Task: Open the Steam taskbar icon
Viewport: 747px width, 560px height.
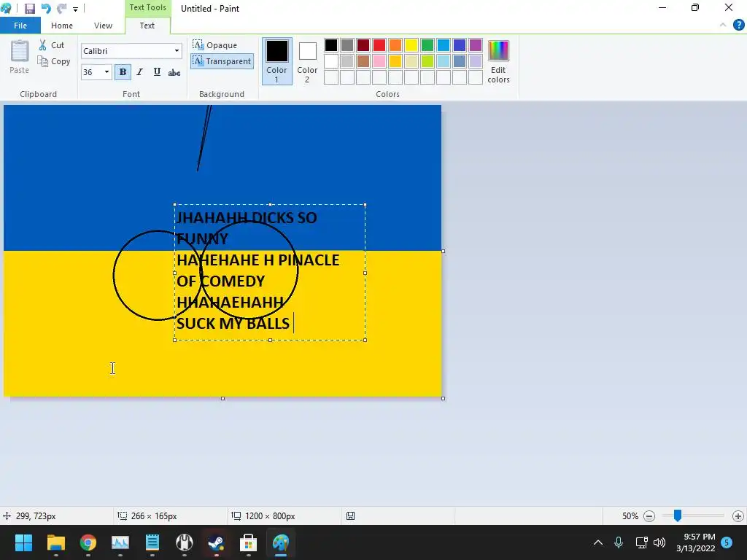Action: (216, 542)
